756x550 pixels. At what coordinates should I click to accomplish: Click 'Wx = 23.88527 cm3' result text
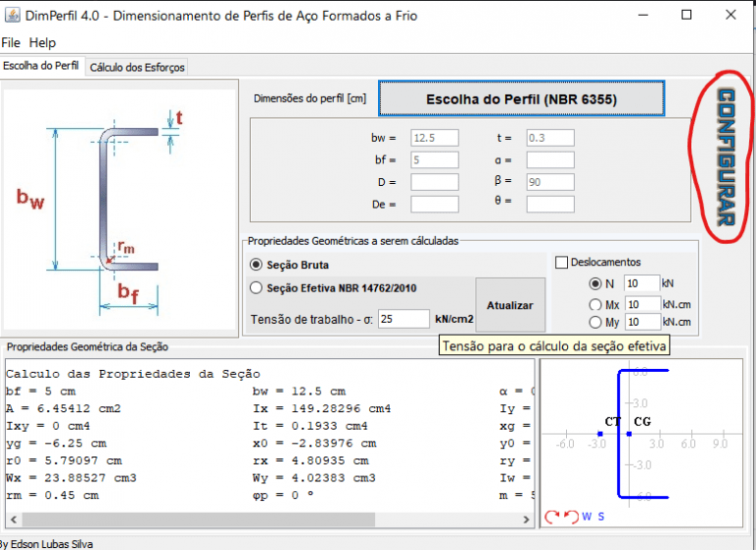click(x=71, y=478)
